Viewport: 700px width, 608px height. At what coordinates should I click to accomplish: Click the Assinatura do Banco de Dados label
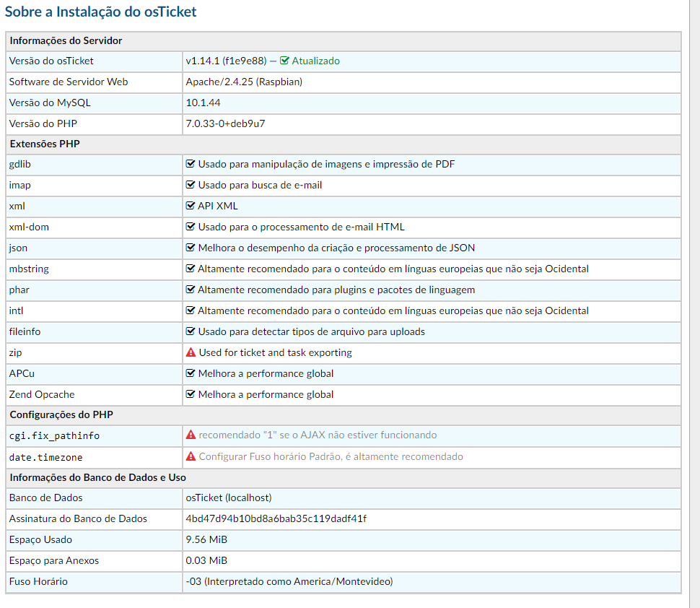pos(78,518)
